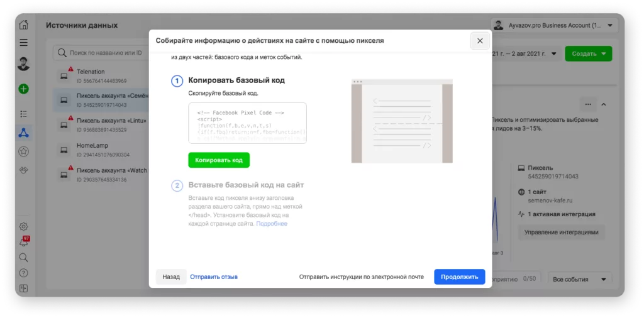Open the Создать dropdown button
Image resolution: width=644 pixels, height=318 pixels.
pyautogui.click(x=589, y=53)
